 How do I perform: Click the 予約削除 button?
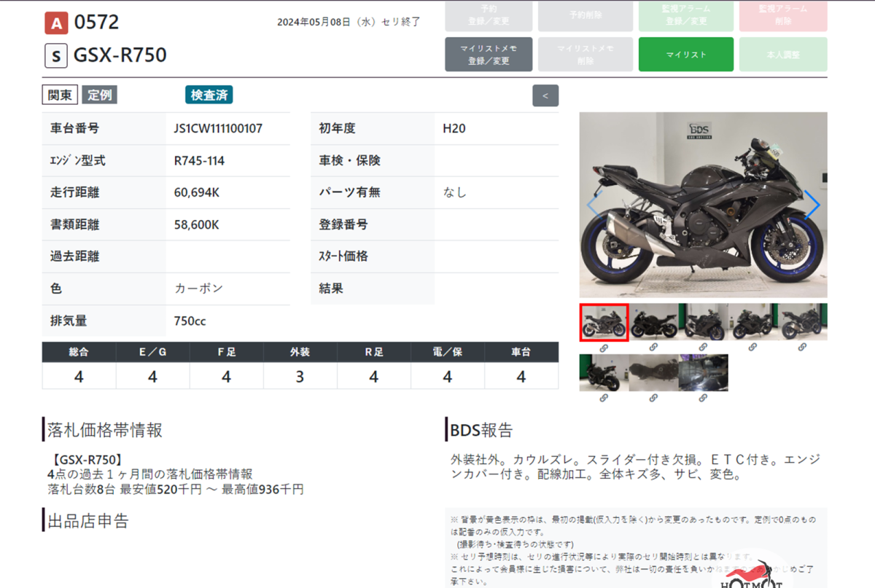(585, 15)
